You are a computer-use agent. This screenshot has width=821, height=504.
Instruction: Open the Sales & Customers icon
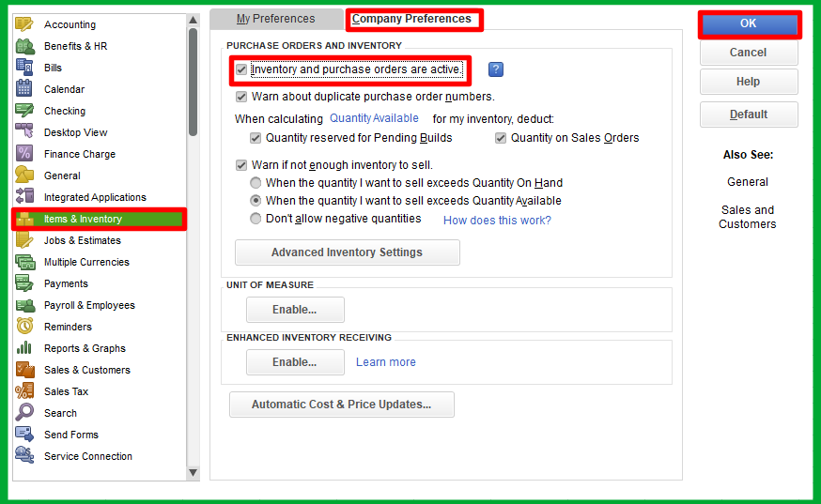[24, 370]
